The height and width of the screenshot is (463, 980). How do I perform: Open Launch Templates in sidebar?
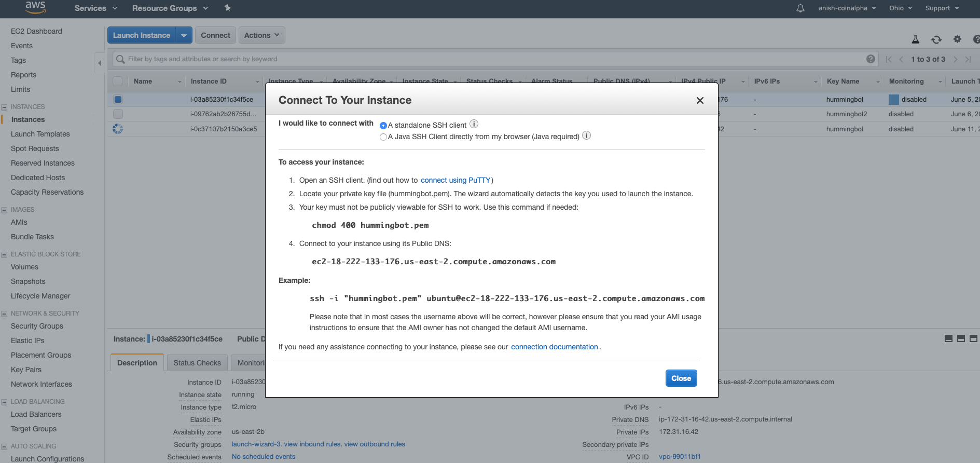click(40, 134)
